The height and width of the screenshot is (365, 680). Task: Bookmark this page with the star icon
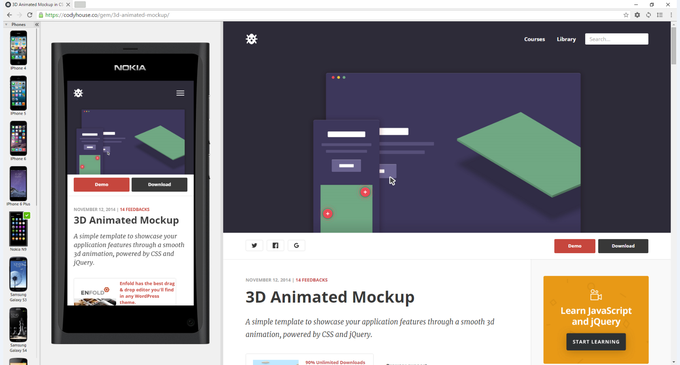click(626, 15)
